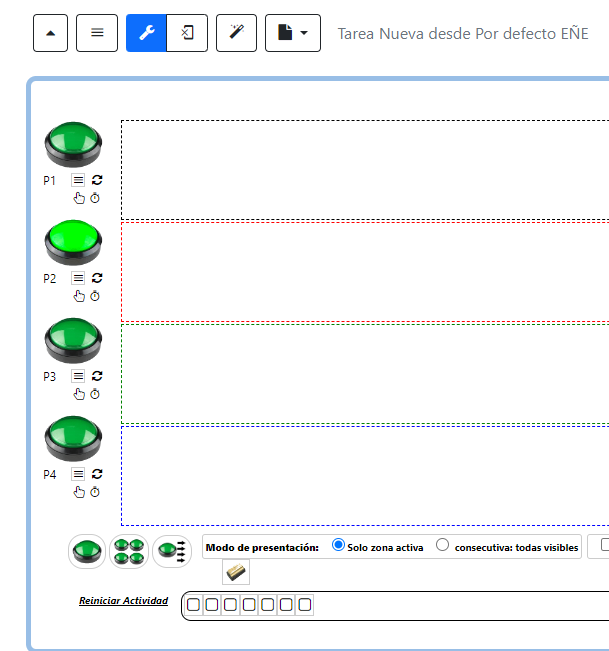Click the P3 refresh arrows icon

[x=97, y=376]
